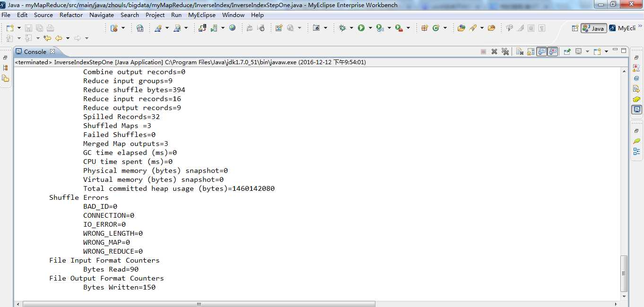Click the 'Bytes Written=150' console line

tap(119, 287)
